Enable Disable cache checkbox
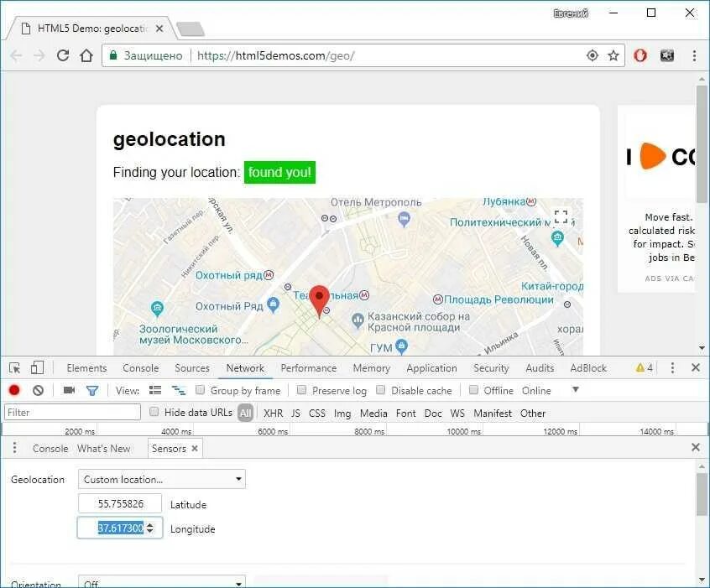Image resolution: width=710 pixels, height=588 pixels. coord(381,390)
